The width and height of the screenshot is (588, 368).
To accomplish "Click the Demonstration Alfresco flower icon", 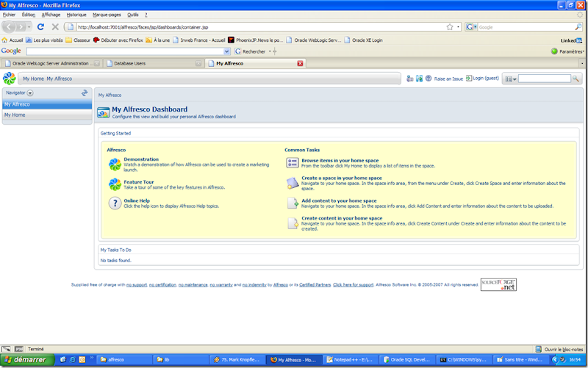I will pos(115,164).
